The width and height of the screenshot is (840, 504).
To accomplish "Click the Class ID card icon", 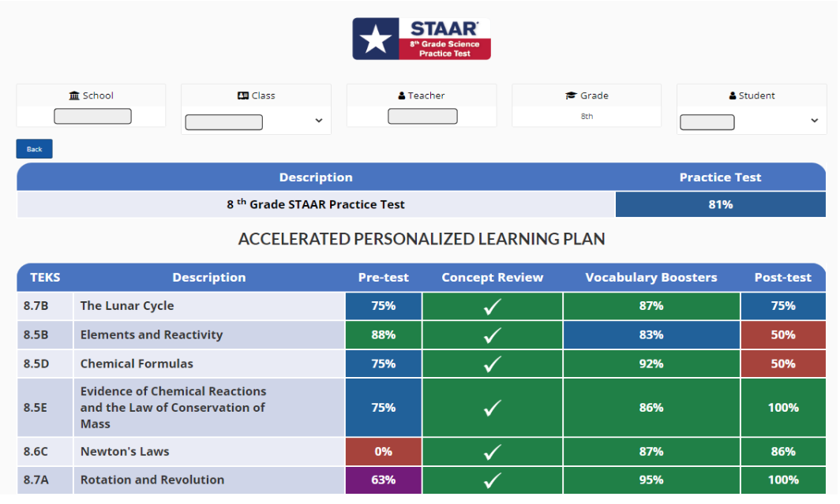I will [243, 95].
